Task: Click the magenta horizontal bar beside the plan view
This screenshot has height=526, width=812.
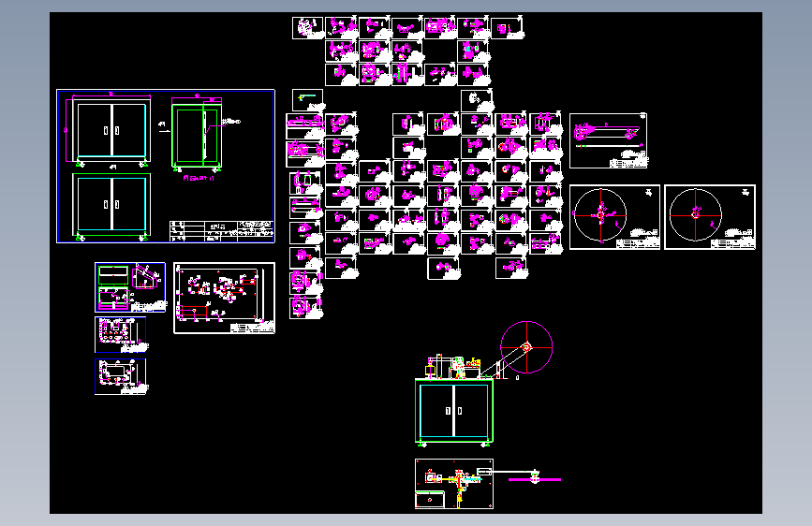Action: [x=535, y=480]
